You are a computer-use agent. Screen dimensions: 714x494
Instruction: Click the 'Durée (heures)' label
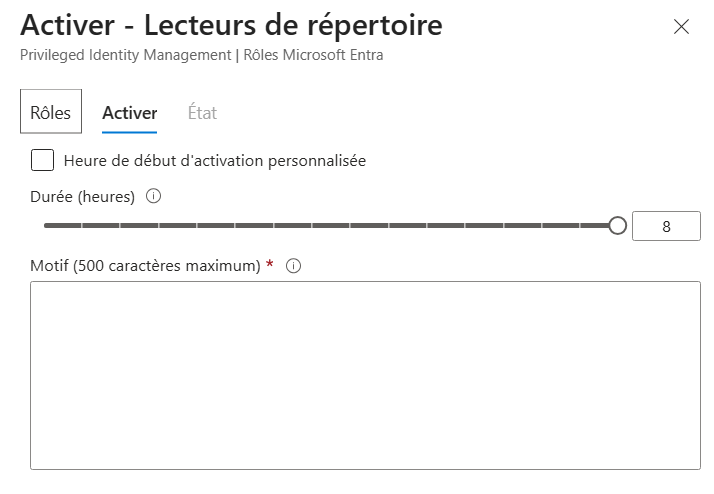tap(83, 196)
